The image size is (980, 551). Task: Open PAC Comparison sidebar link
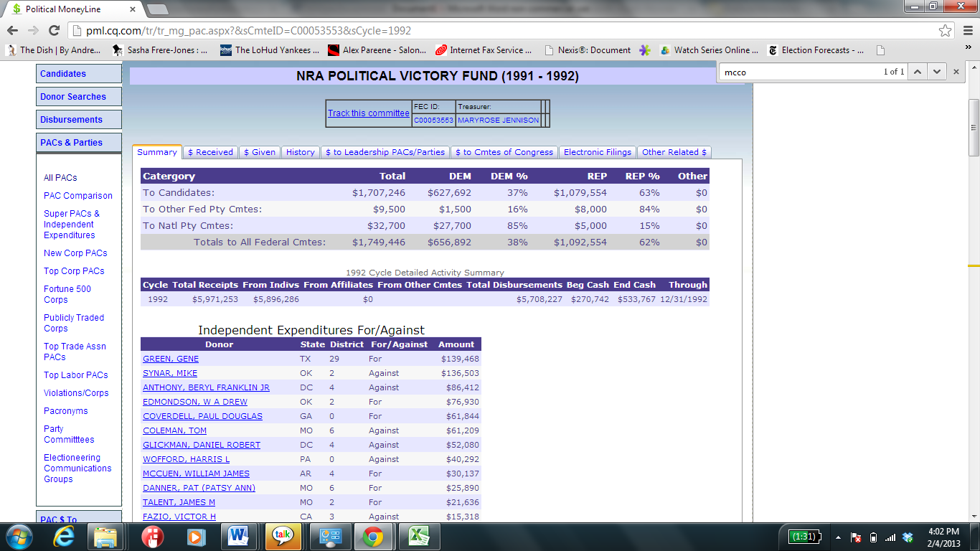pyautogui.click(x=78, y=196)
